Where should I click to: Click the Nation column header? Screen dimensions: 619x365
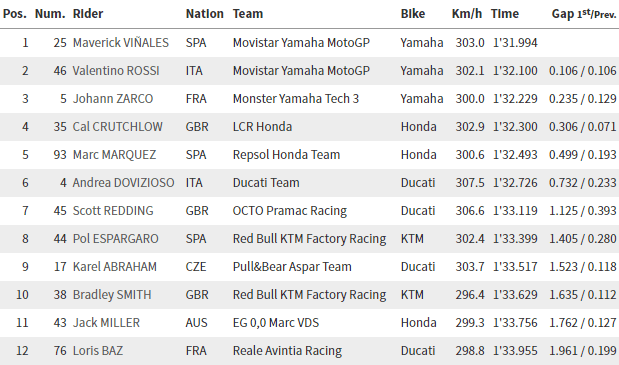[204, 14]
